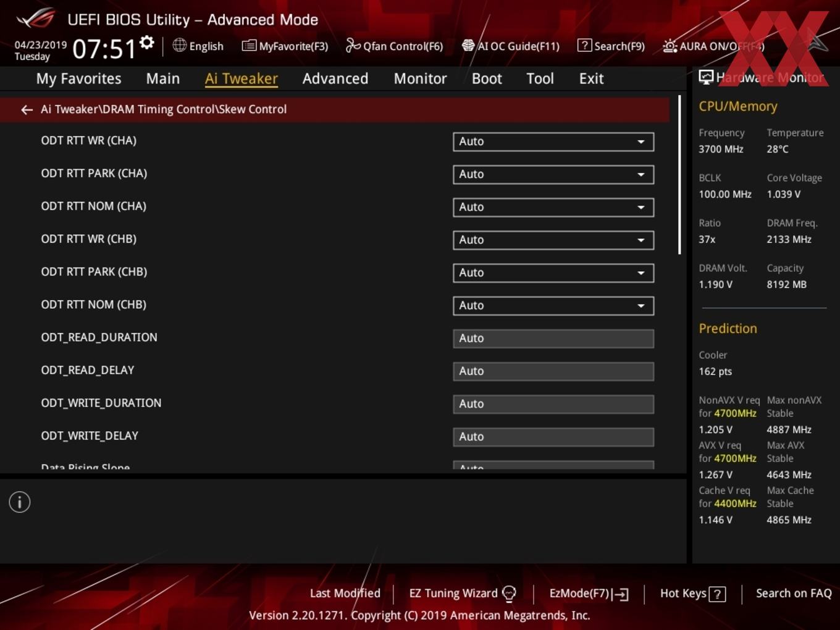
Task: Click the breadcrumb path Ai Tweaker\DRAM Timing Control\Skew Control
Action: pyautogui.click(x=164, y=109)
